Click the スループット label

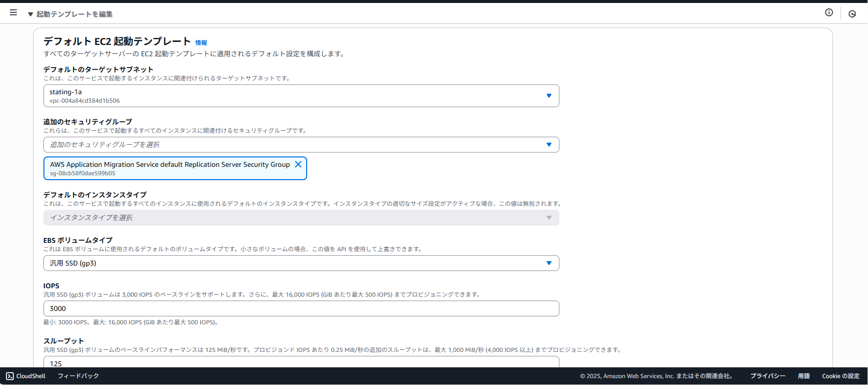(64, 341)
